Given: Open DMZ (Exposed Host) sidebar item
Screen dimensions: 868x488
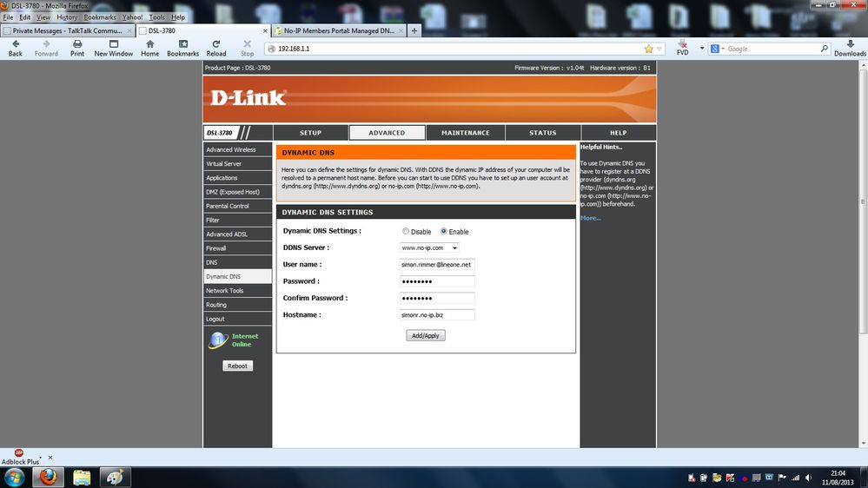Looking at the screenshot, I should tap(237, 192).
